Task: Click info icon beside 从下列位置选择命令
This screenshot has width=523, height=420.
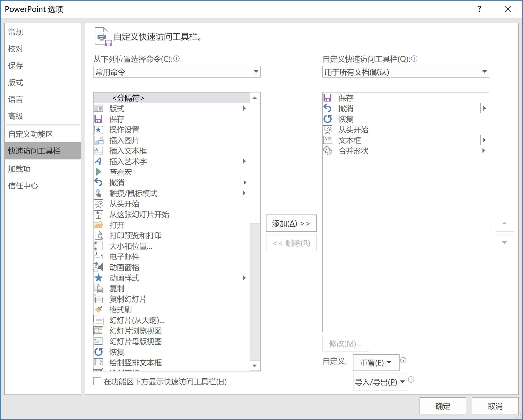Action: (176, 59)
